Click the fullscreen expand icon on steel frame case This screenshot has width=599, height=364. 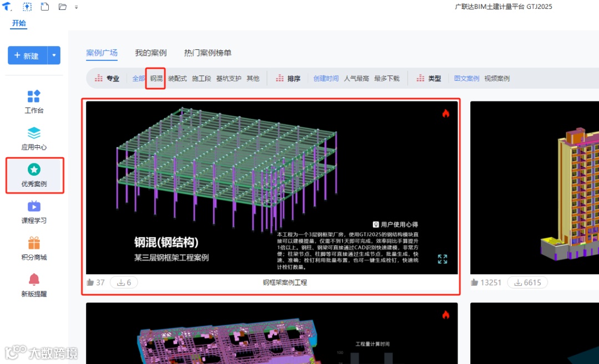pyautogui.click(x=443, y=259)
